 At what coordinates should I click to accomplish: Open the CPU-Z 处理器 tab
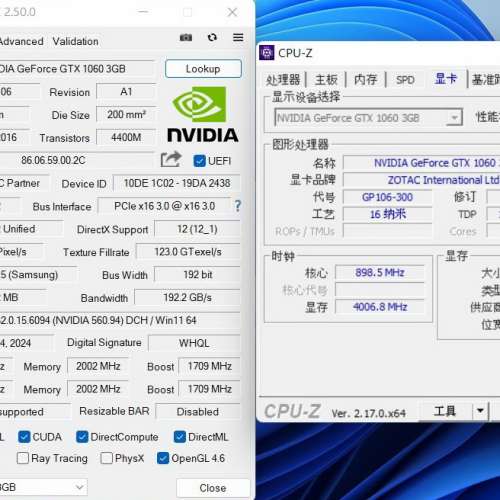pos(283,80)
